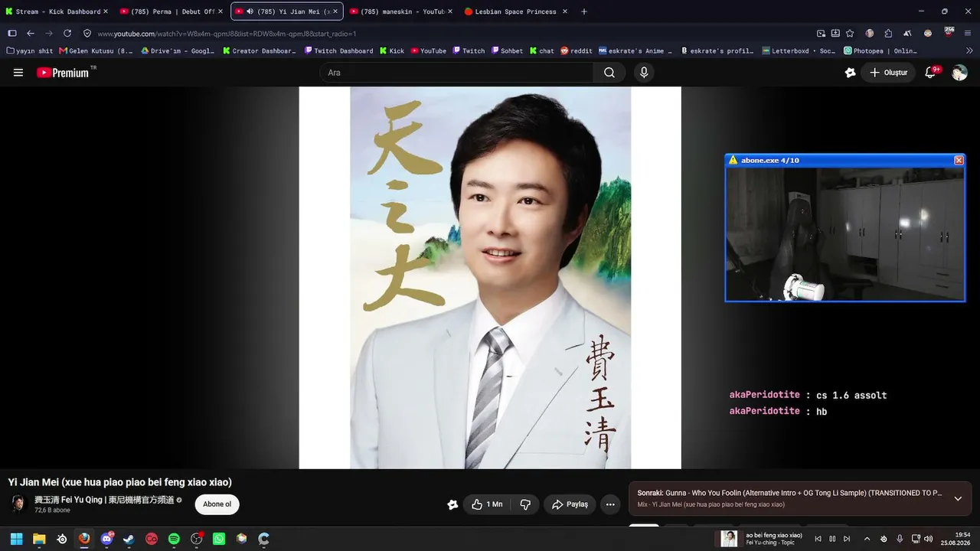Open volume control in system tray
The image size is (980, 551).
click(x=929, y=539)
